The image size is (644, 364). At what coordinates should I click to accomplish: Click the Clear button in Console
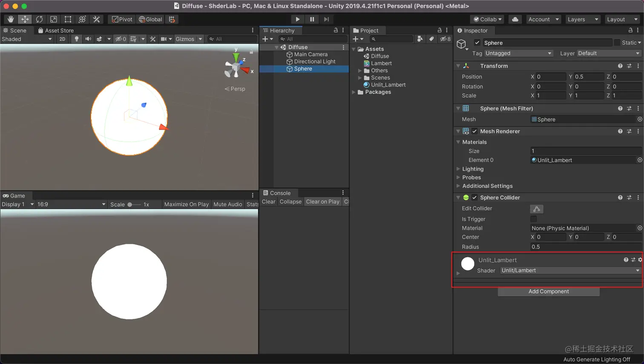[268, 202]
